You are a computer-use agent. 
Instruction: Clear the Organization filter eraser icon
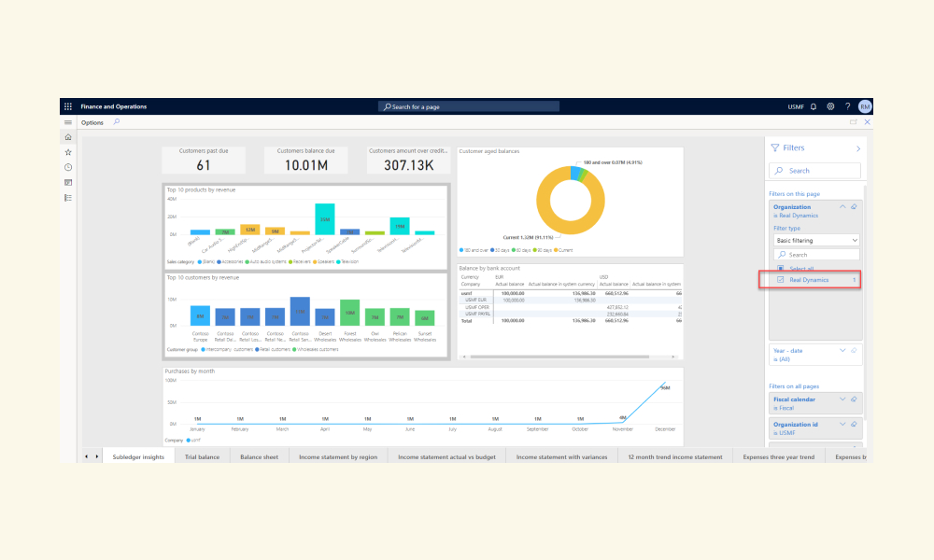pyautogui.click(x=854, y=207)
